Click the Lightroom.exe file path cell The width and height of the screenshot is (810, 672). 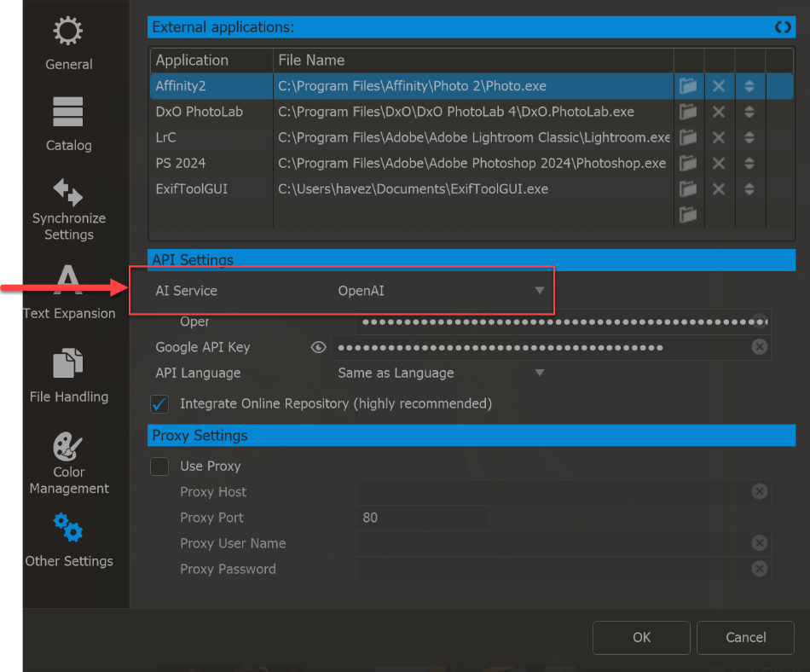473,137
